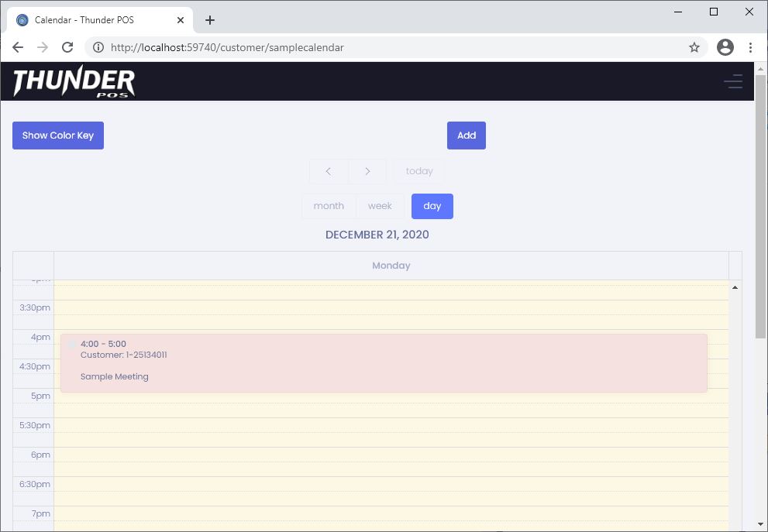This screenshot has height=532, width=768.
Task: Open the Chrome profile avatar
Action: 725,47
